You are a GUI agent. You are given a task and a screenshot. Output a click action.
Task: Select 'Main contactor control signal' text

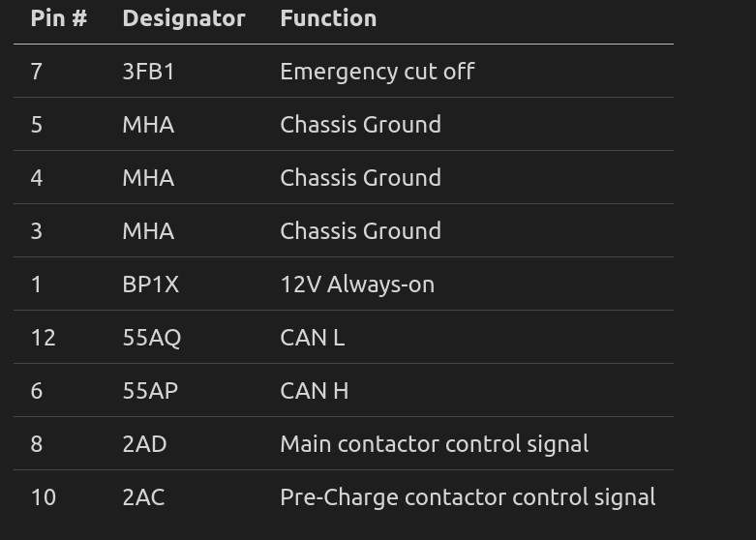(x=434, y=444)
